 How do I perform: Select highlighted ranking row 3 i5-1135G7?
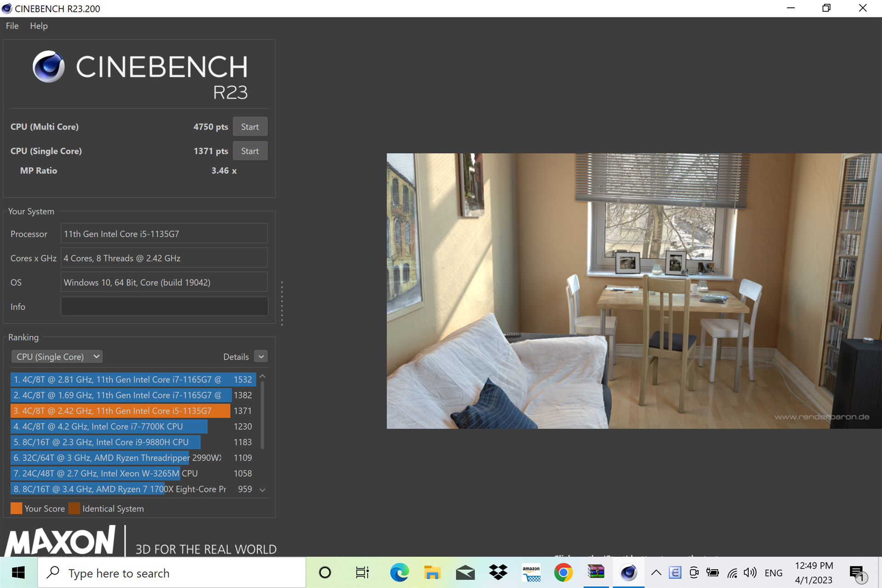[x=133, y=411]
